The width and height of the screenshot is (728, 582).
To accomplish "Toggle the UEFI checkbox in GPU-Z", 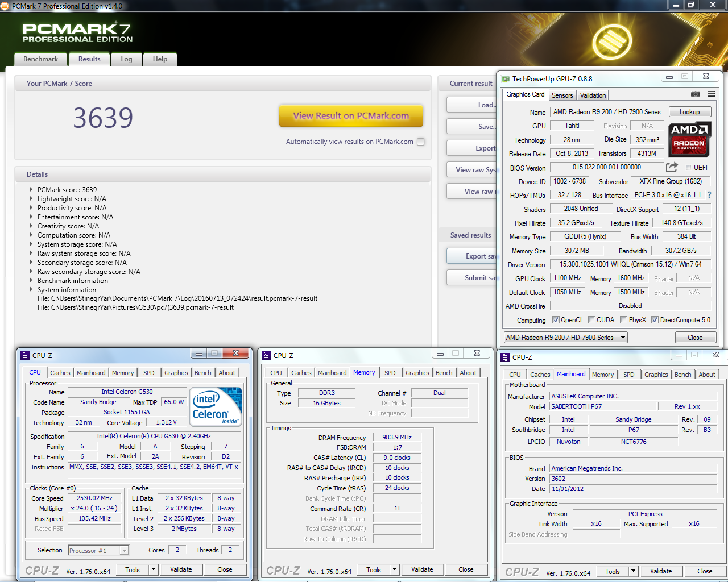I will (688, 168).
